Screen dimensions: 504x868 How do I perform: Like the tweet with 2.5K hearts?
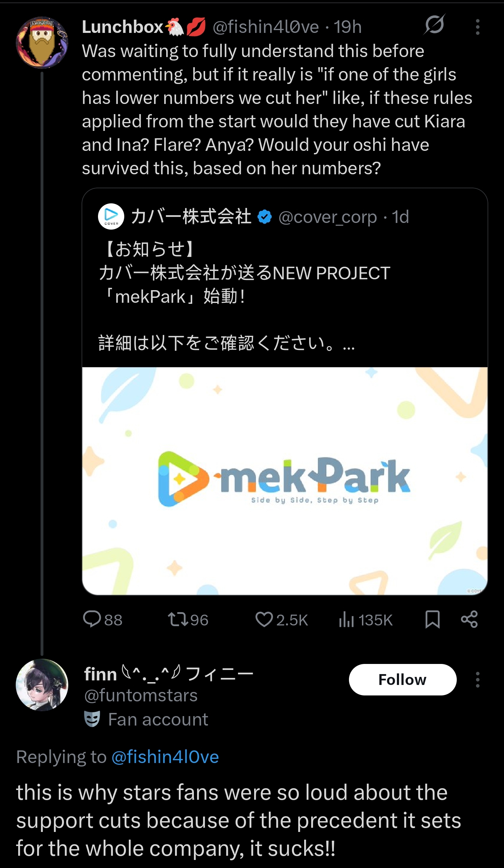[x=281, y=620]
